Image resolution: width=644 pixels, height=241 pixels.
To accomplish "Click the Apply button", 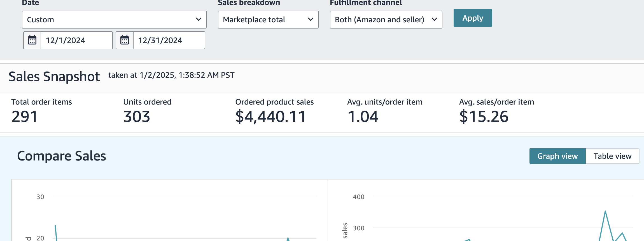I will point(473,18).
